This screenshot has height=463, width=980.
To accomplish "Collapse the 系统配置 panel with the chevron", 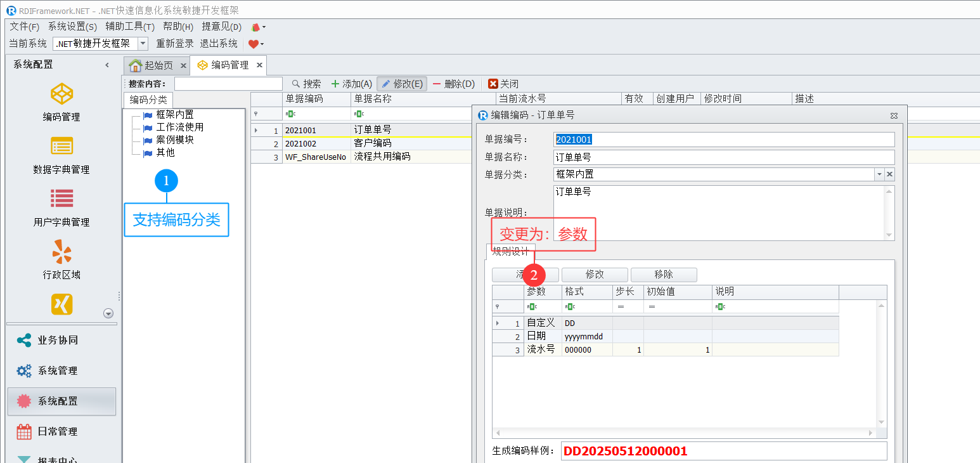I will (x=106, y=64).
